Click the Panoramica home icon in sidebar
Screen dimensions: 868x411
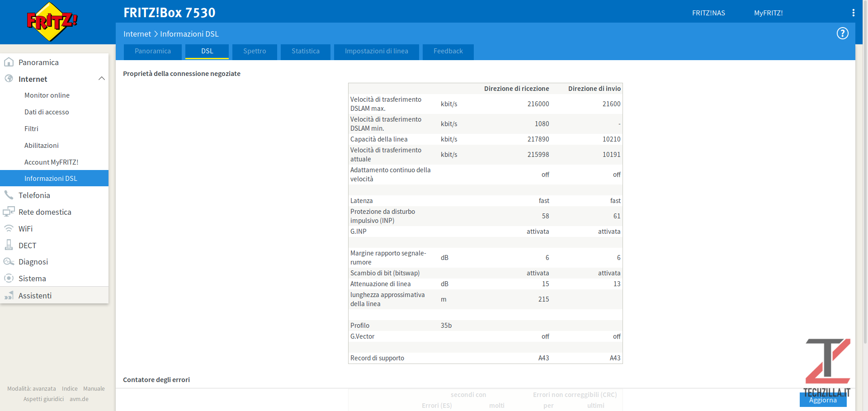point(9,62)
